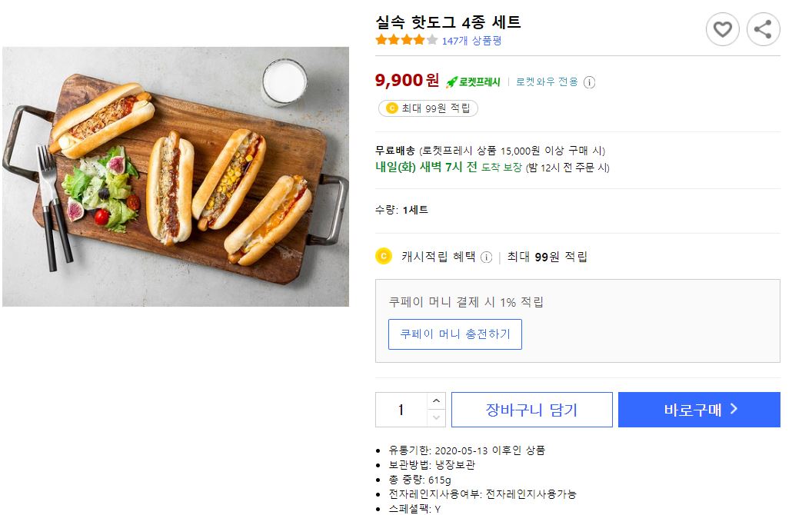Click the 바로구매 buy now button
This screenshot has height=515, width=812.
(699, 410)
